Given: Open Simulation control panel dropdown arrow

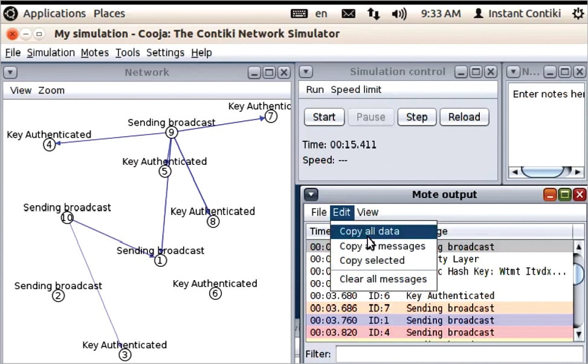Looking at the screenshot, I should [x=306, y=71].
